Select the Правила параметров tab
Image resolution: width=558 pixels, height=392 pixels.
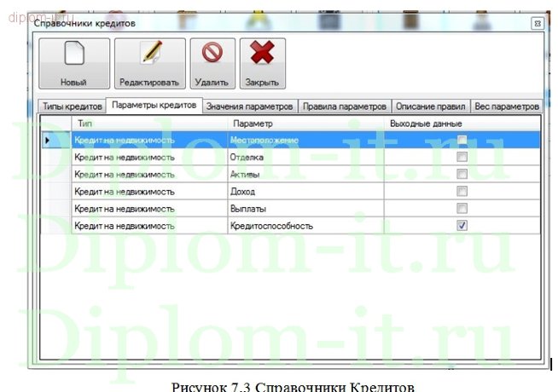coord(345,107)
